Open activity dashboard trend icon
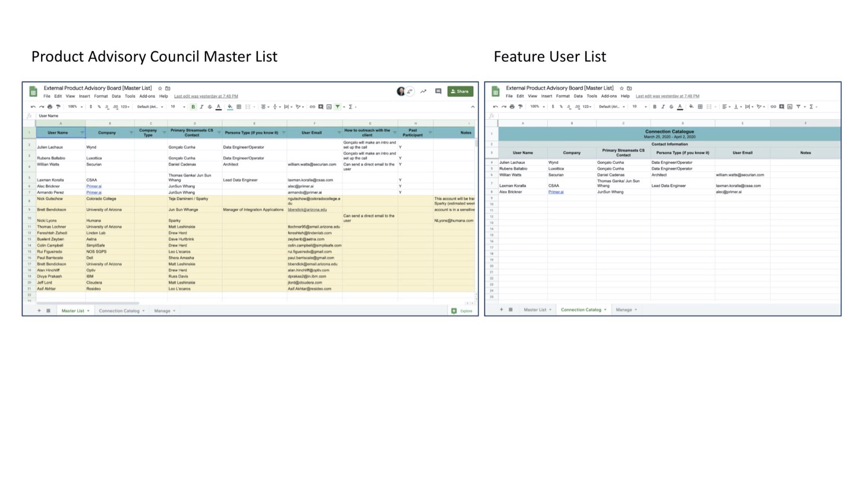The width and height of the screenshot is (868, 488). 424,91
